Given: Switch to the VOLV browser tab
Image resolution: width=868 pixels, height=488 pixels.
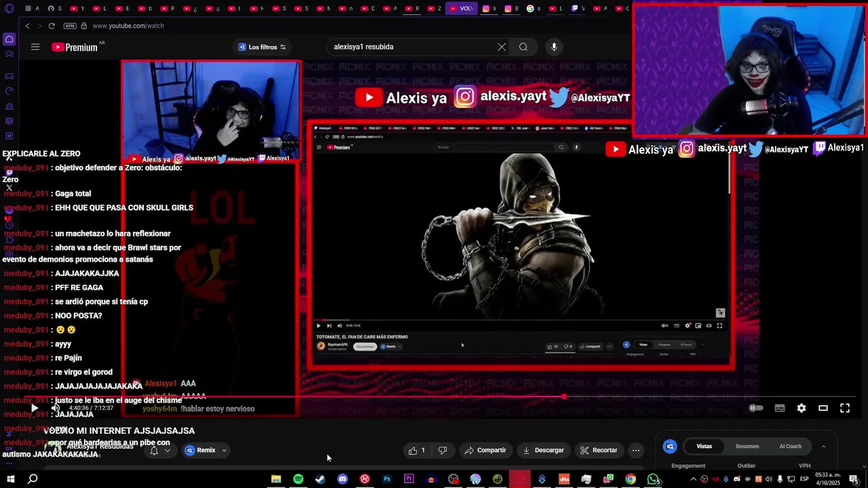Looking at the screenshot, I should [462, 8].
